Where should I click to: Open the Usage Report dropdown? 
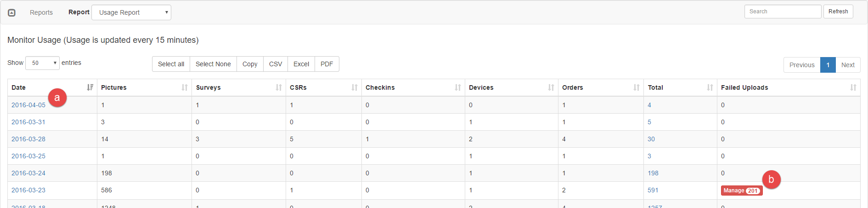[131, 12]
